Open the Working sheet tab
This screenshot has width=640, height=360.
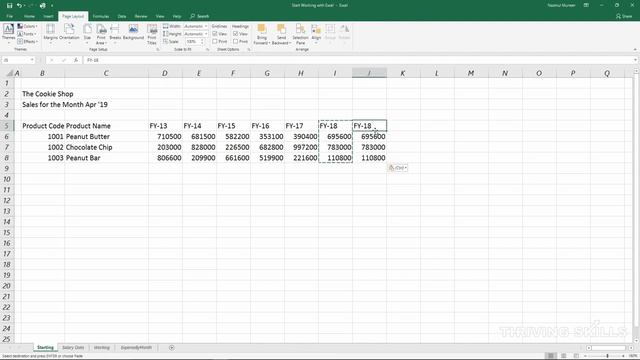(x=102, y=347)
